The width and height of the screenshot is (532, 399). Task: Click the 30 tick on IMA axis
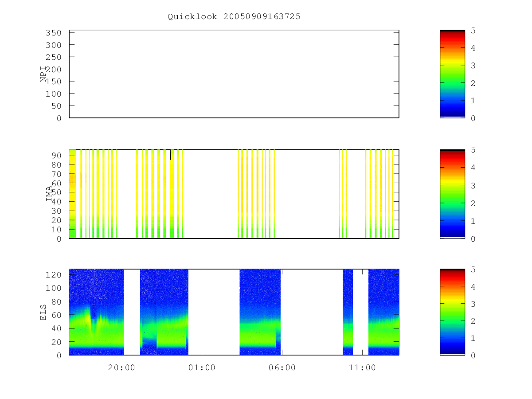56,211
